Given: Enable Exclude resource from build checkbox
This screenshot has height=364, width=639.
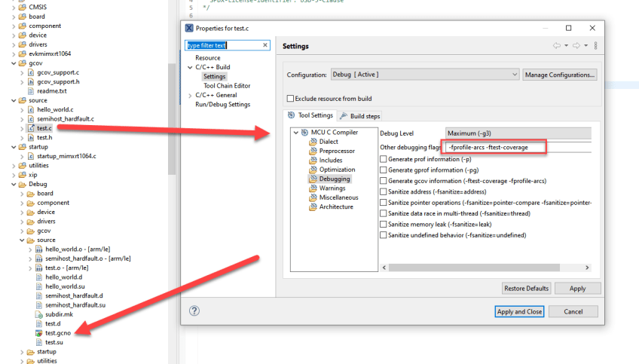Looking at the screenshot, I should coord(290,99).
